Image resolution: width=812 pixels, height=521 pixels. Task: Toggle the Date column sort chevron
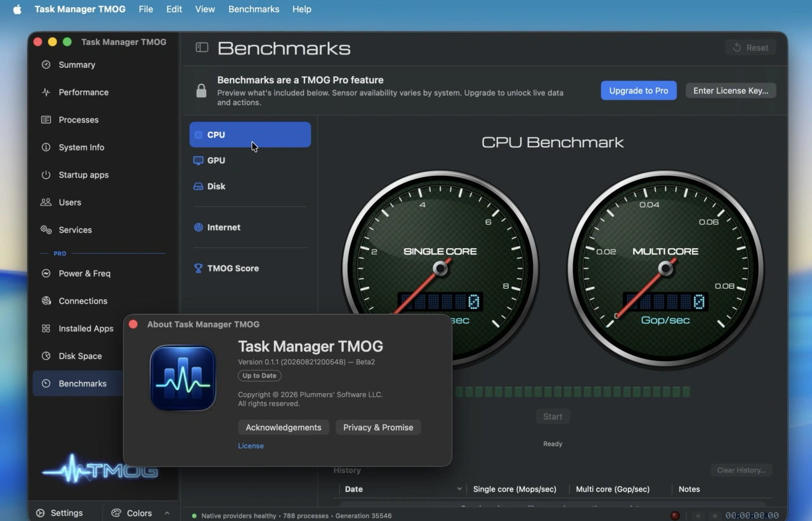pos(459,489)
